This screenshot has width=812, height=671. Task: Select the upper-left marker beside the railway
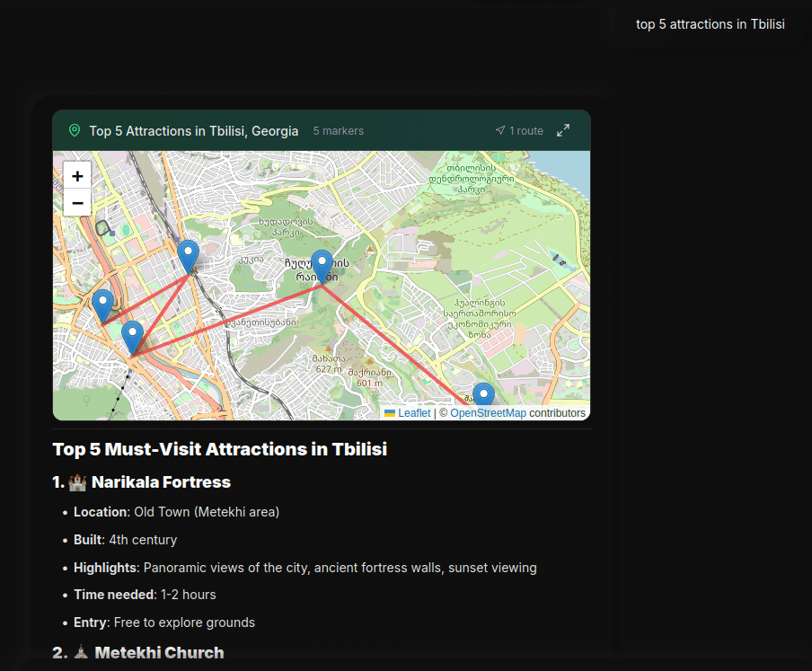pos(188,255)
